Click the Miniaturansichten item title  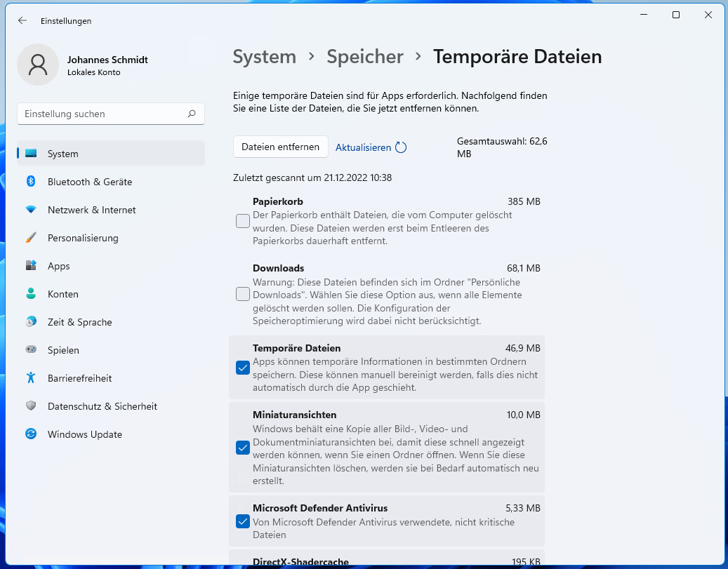click(x=294, y=415)
